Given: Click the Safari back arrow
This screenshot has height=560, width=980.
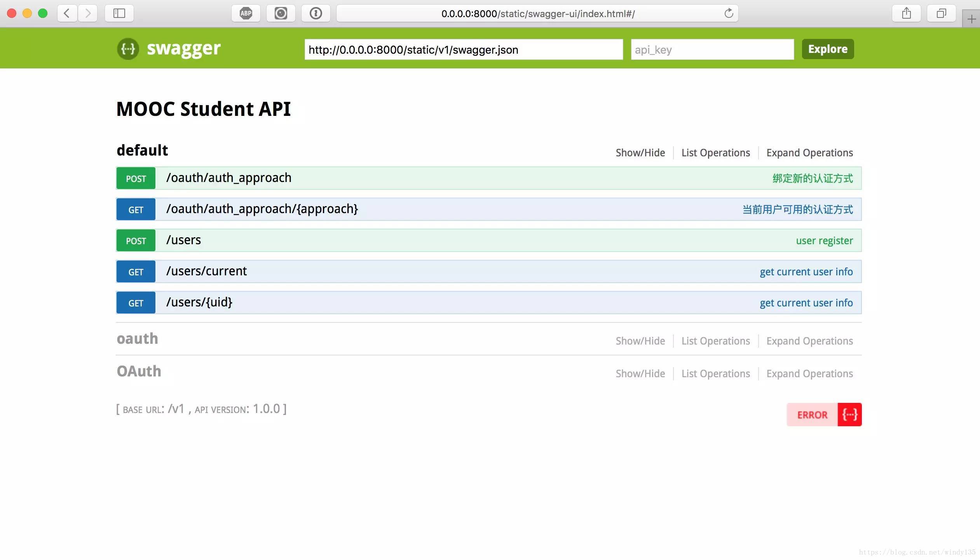Looking at the screenshot, I should (67, 14).
